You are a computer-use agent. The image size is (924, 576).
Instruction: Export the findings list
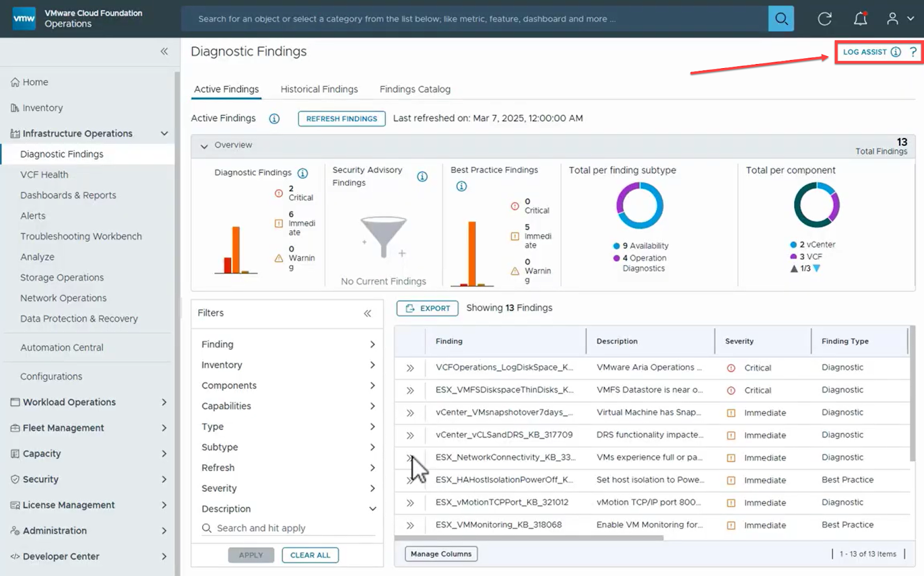(x=427, y=308)
